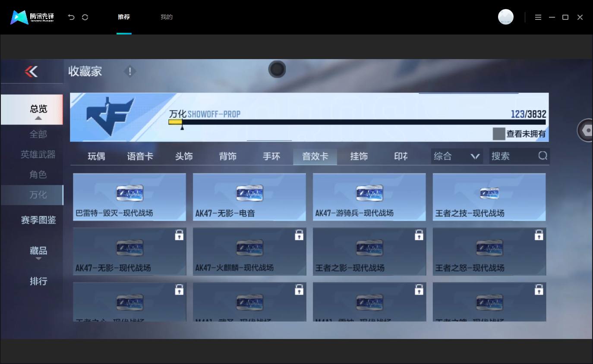The width and height of the screenshot is (593, 364).
Task: Click sound card icon on 巴雷特-毁灭-现代战场
Action: (130, 193)
